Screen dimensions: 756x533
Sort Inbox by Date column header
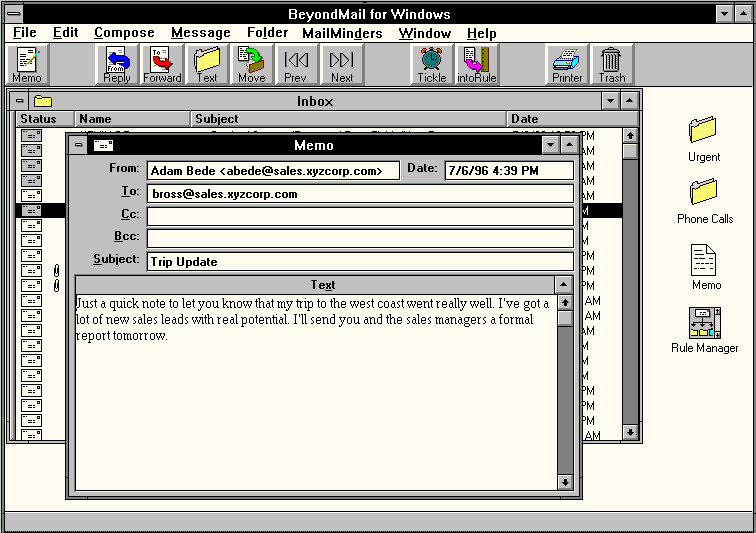pyautogui.click(x=572, y=119)
